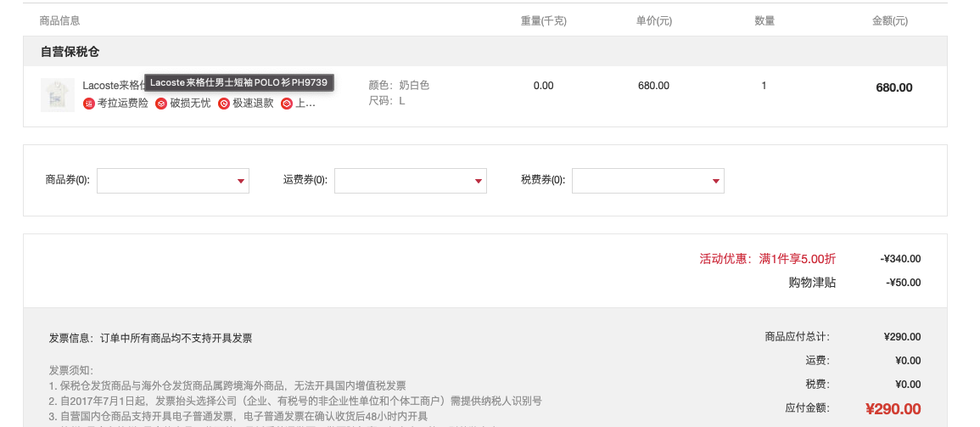Click the unit price 680.00

(653, 86)
